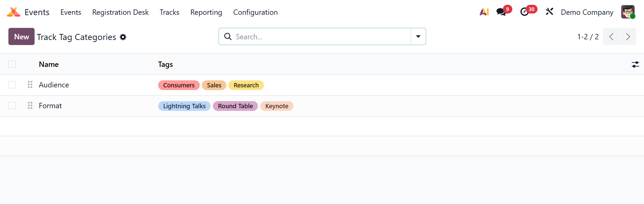This screenshot has width=644, height=204.
Task: Open the conversations message icon
Action: click(x=501, y=12)
